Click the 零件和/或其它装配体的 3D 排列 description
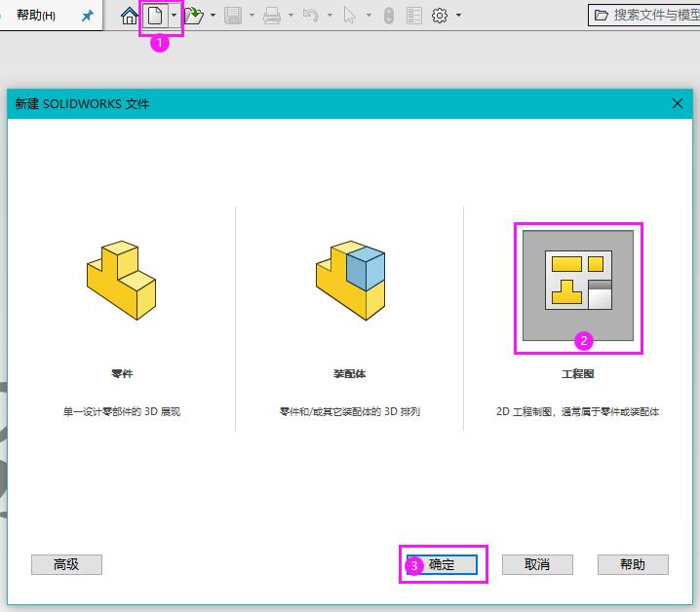This screenshot has height=612, width=700. tap(350, 411)
